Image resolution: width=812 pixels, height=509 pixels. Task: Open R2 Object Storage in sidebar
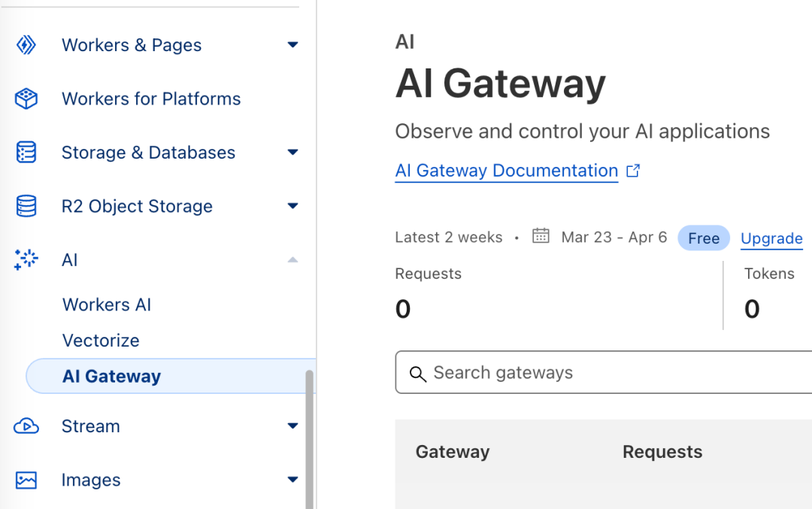tap(138, 206)
